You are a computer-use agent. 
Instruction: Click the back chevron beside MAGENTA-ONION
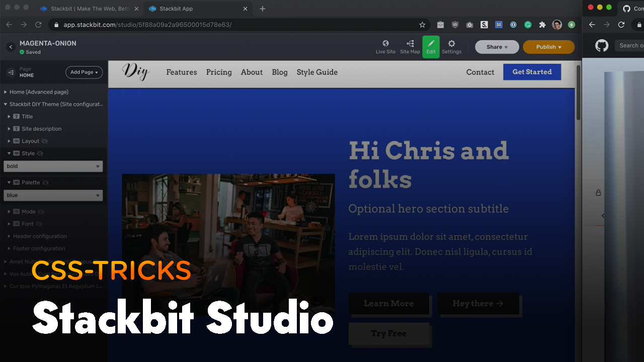click(10, 46)
